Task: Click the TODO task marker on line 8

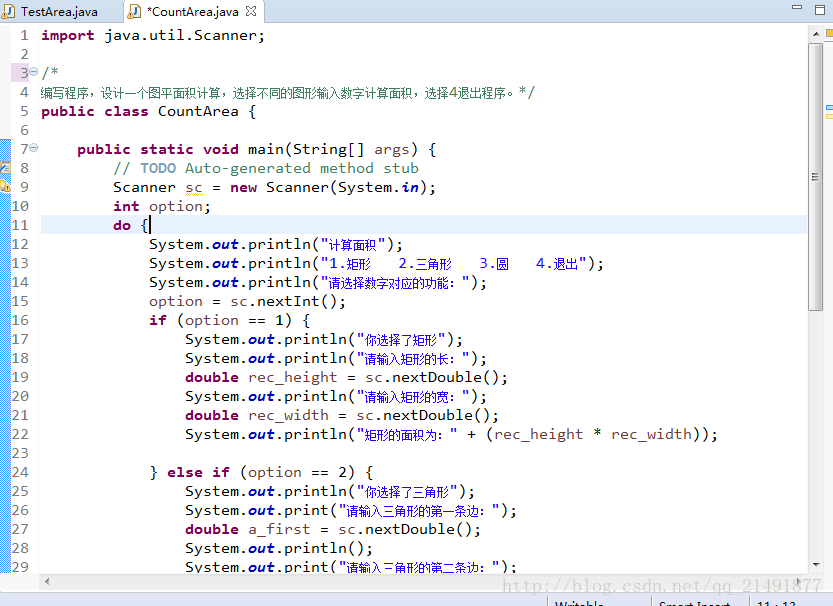Action: (x=5, y=168)
